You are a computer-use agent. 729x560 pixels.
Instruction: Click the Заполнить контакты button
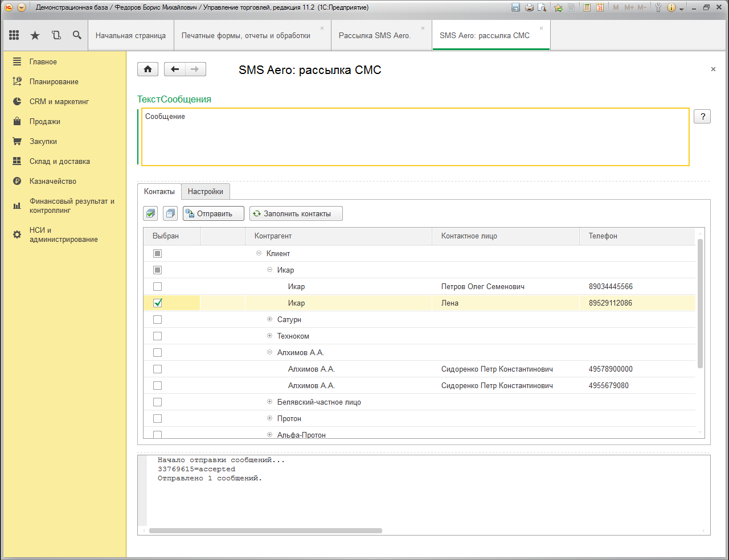click(296, 213)
